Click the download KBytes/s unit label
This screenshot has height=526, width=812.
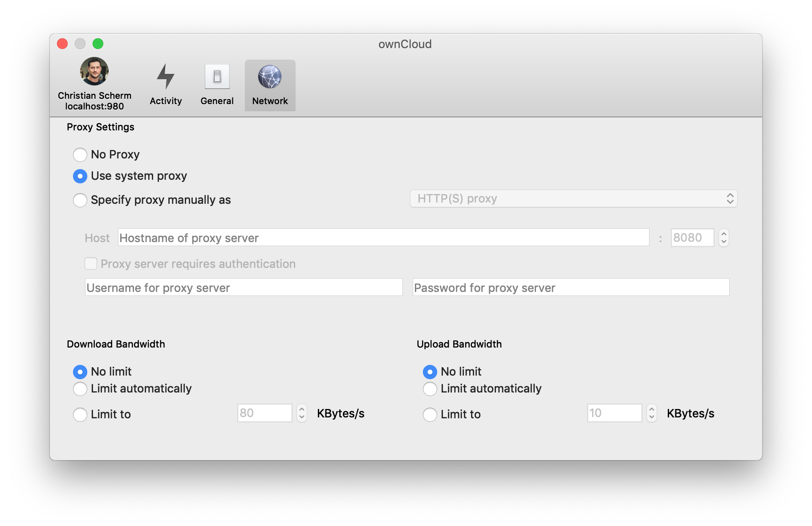point(341,414)
